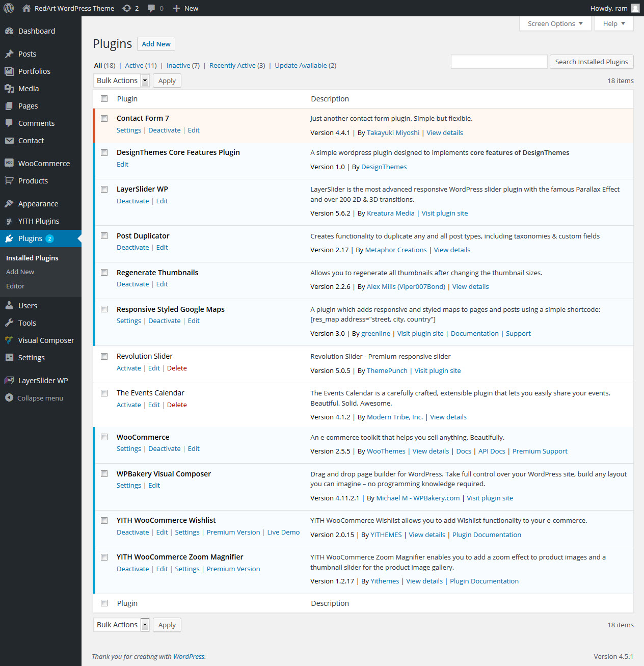Expand the Help panel
Screen dimensions: 644x666
click(x=614, y=23)
